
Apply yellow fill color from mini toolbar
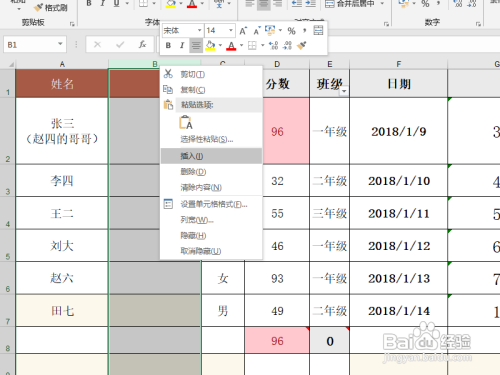(210, 46)
